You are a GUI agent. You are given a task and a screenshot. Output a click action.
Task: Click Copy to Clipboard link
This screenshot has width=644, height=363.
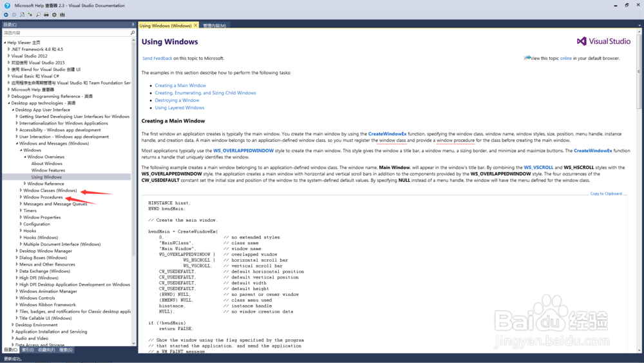click(606, 193)
